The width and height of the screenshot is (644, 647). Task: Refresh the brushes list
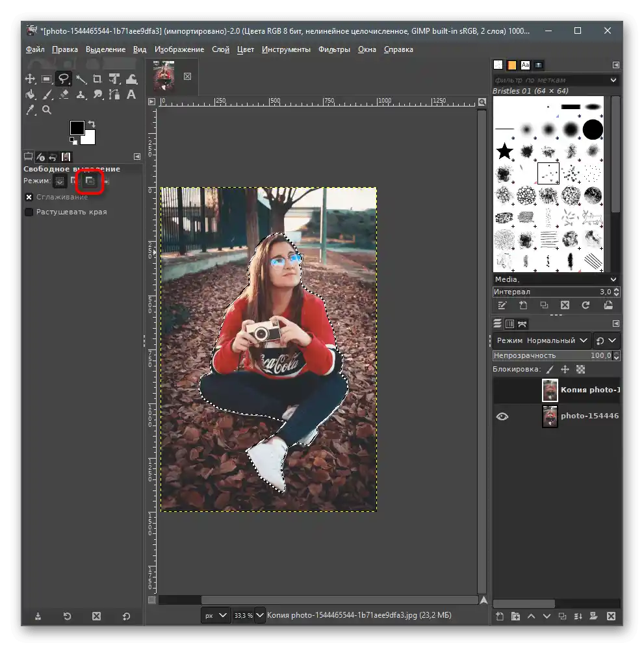point(586,305)
